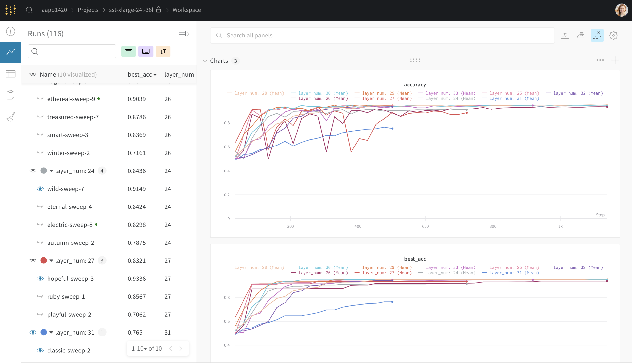632x364 pixels.
Task: Collapse the Charts section chevron
Action: [205, 61]
